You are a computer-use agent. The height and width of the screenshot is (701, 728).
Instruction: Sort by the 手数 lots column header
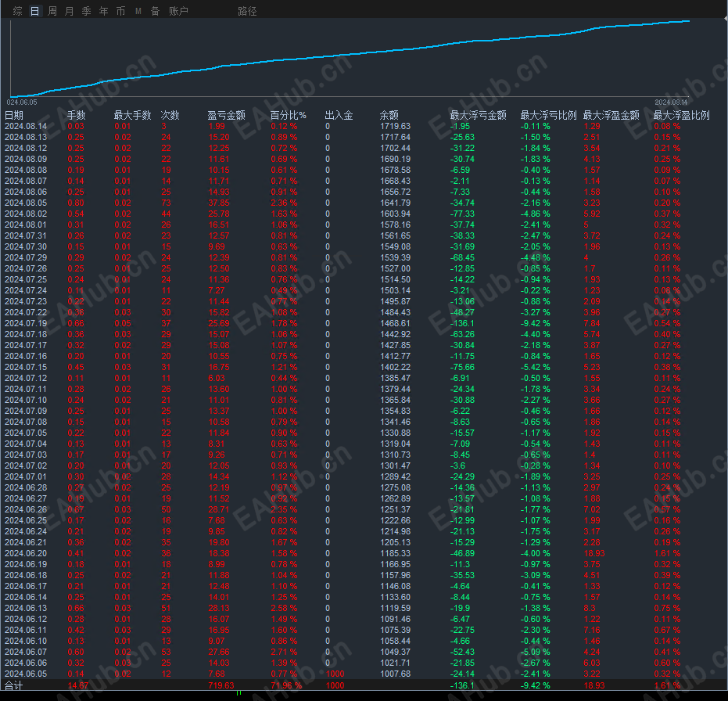76,115
